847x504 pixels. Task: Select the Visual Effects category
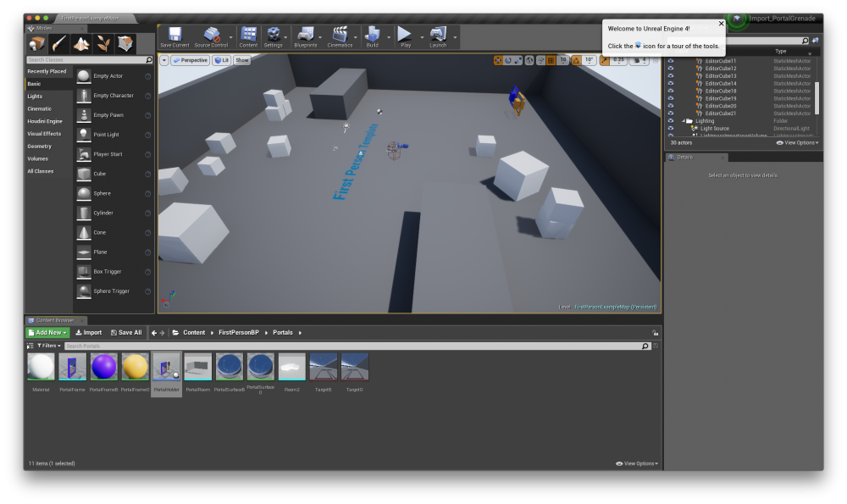(x=44, y=134)
